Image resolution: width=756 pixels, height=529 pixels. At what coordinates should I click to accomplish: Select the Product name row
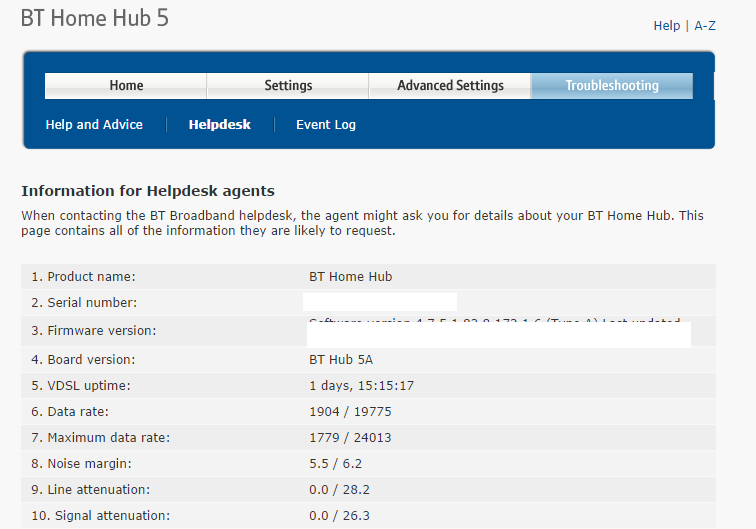[x=368, y=276]
